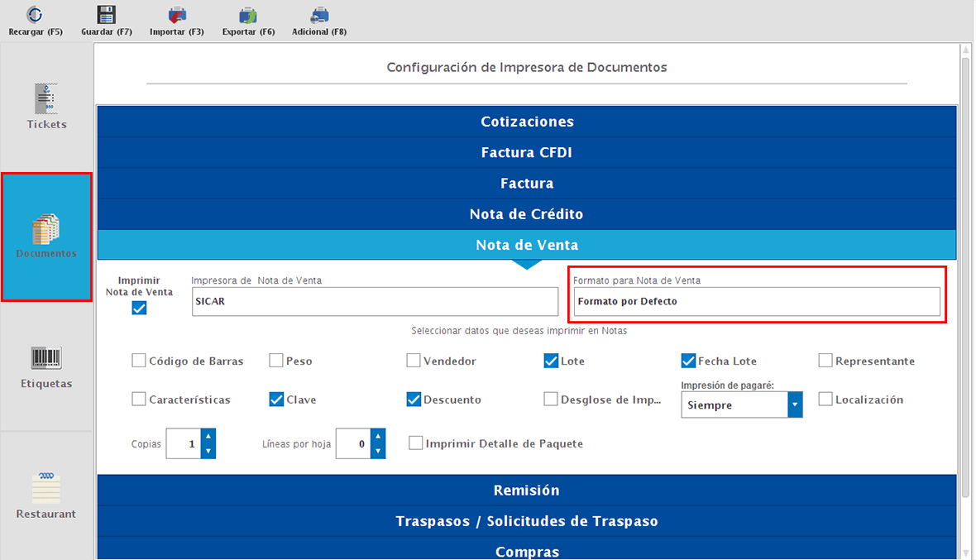Enable the Código de Barras checkbox
This screenshot has height=560, width=976.
point(137,361)
